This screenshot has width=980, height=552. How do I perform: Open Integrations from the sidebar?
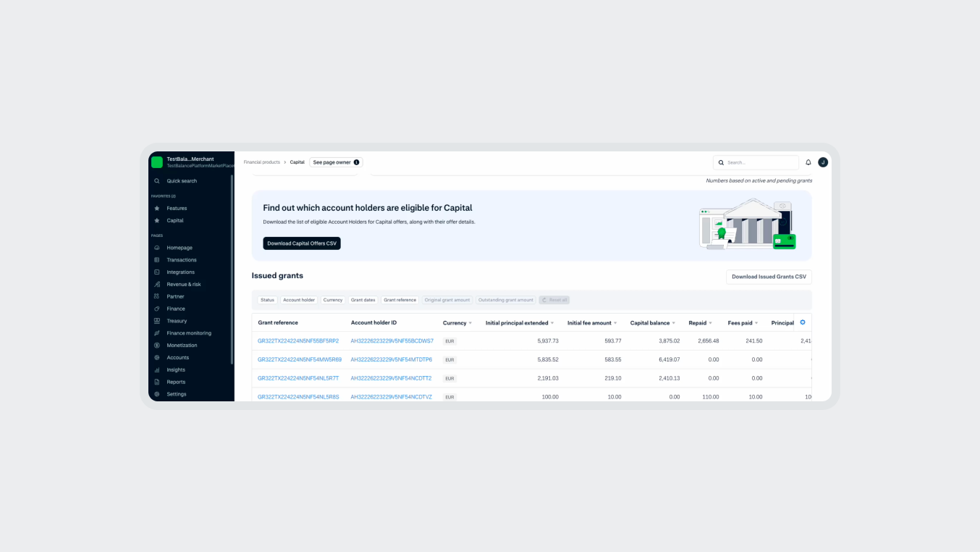pos(181,272)
